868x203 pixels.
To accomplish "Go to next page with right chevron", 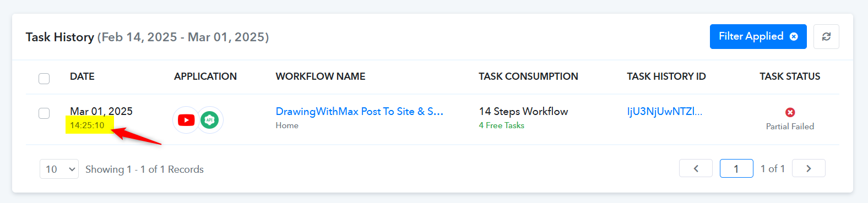I will coord(809,168).
